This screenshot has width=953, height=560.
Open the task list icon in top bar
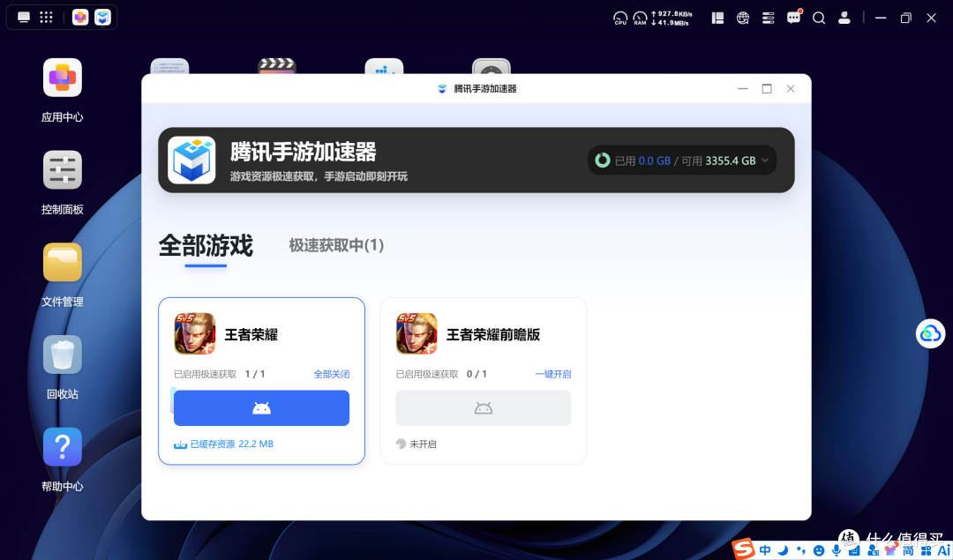pyautogui.click(x=769, y=19)
